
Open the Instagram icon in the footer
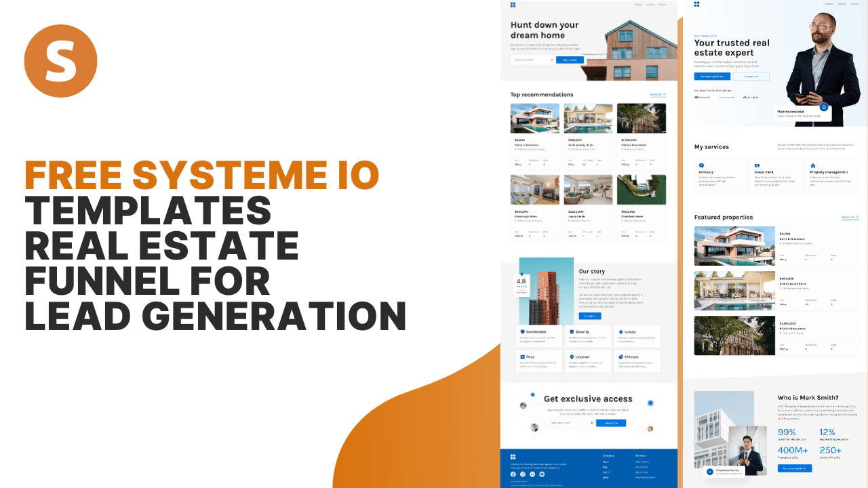coord(523,474)
